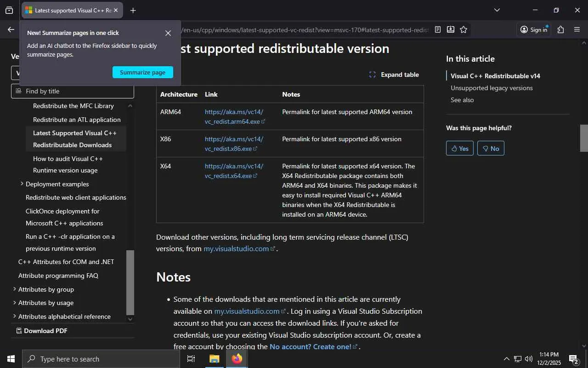
Task: Open my.visualstudio.com link after LTSC text
Action: click(239, 248)
